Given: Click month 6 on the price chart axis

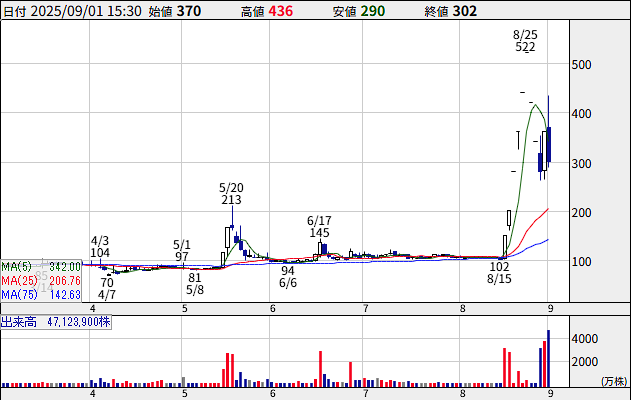Looking at the screenshot, I should pos(273,309).
